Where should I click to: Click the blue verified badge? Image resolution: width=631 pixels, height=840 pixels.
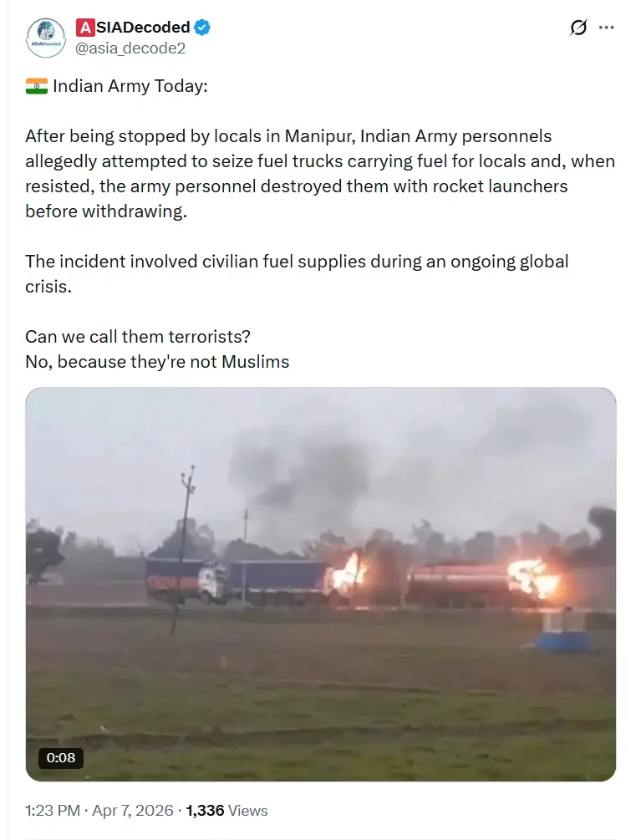click(202, 28)
